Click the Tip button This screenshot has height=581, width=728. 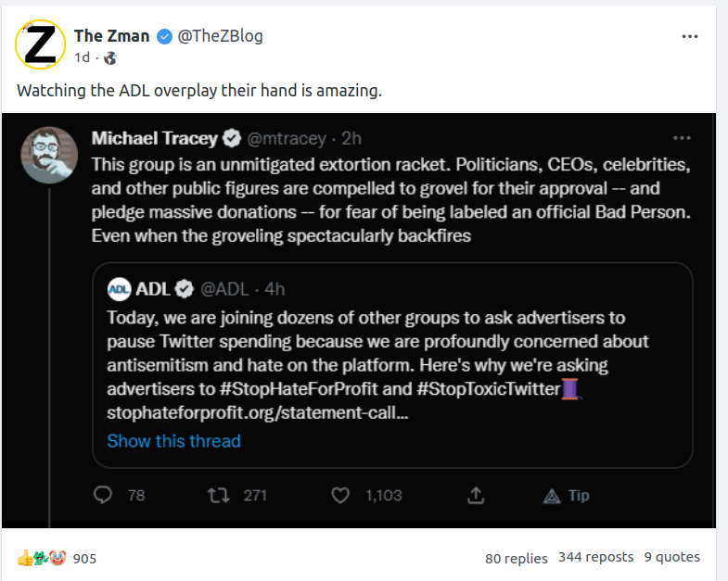click(x=567, y=495)
